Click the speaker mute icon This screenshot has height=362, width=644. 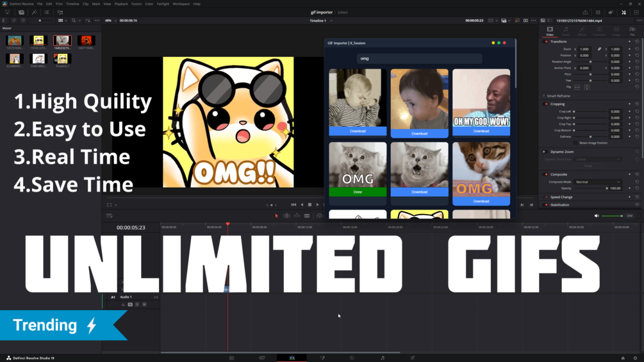point(597,216)
